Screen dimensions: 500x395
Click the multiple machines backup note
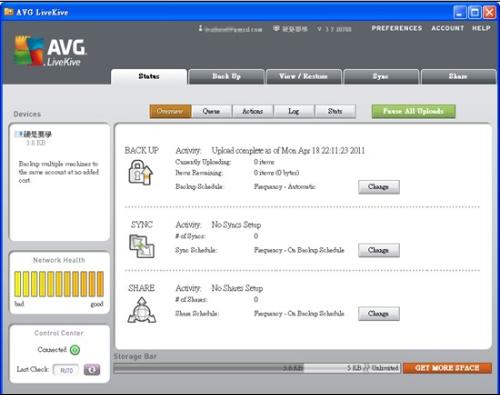(59, 172)
